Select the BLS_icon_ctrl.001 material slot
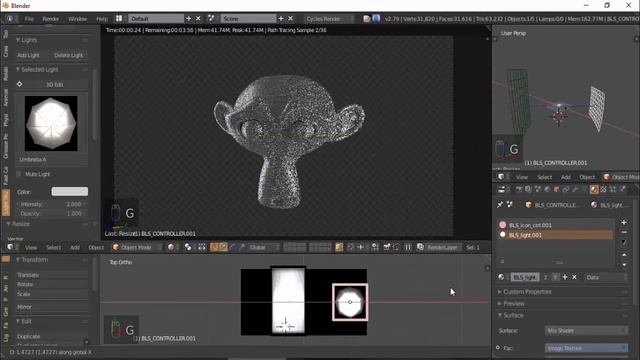The width and height of the screenshot is (640, 360). [x=555, y=225]
